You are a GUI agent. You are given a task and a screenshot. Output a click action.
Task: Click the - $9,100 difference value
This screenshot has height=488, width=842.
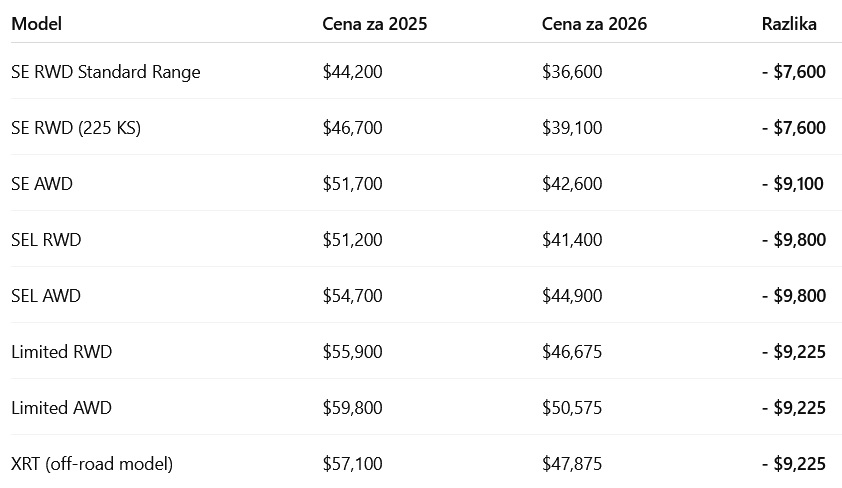tap(793, 184)
